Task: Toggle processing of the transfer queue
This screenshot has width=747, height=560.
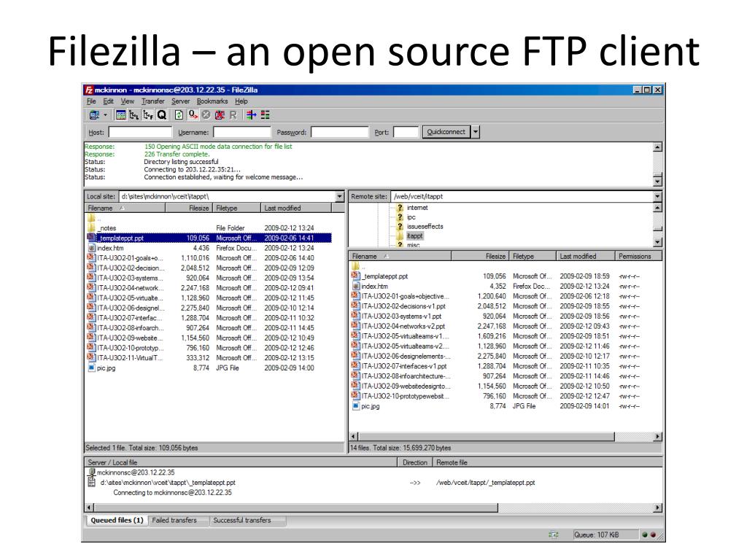Action: click(x=193, y=114)
